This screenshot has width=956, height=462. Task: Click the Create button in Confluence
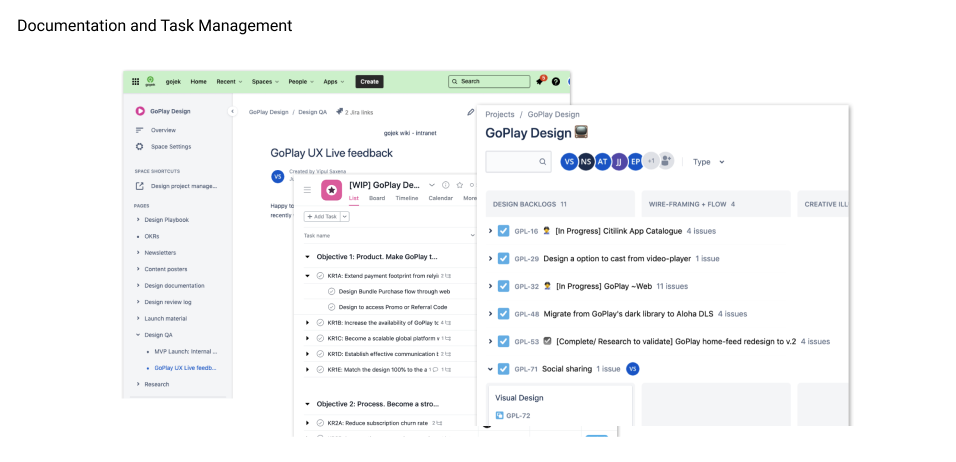pos(369,81)
